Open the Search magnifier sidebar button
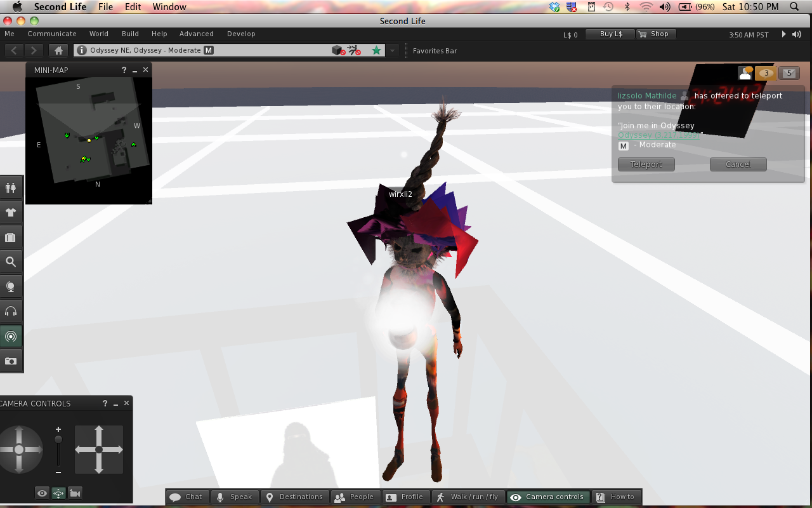812x508 pixels. pyautogui.click(x=11, y=262)
